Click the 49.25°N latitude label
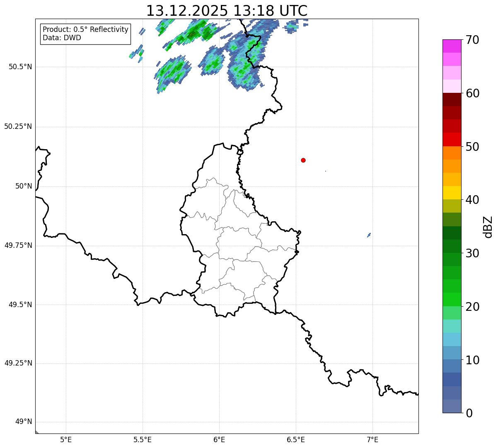The height and width of the screenshot is (448, 498). pos(18,363)
